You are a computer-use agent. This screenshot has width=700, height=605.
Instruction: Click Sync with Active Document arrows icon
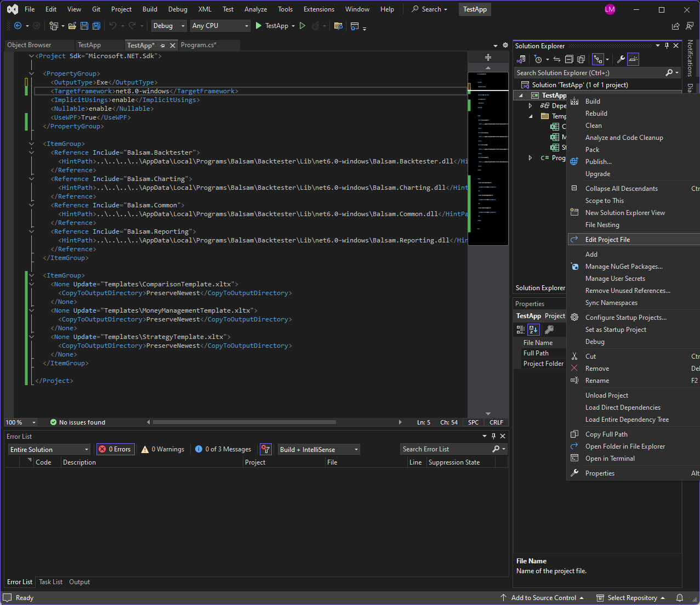click(557, 59)
